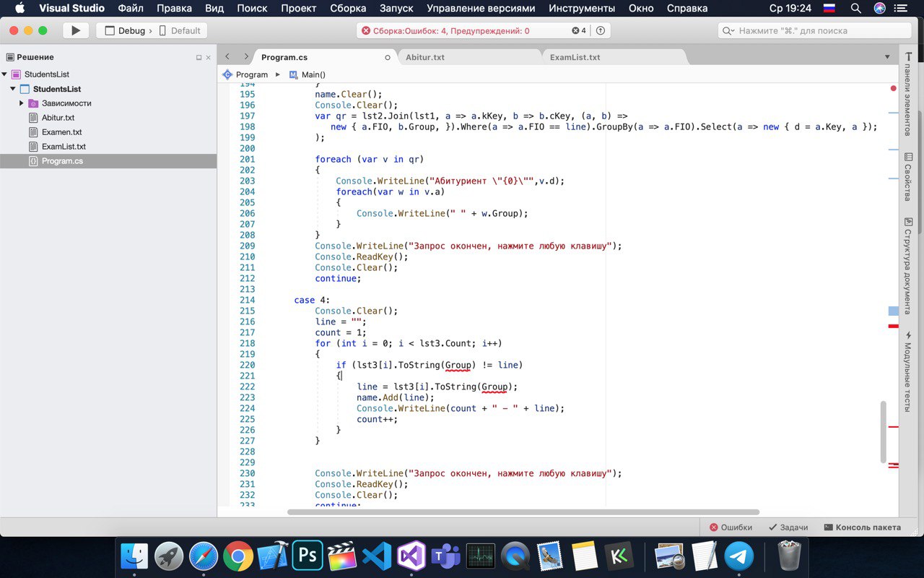Image resolution: width=924 pixels, height=578 pixels.
Task: Select Examen.txt in solution tree
Action: (61, 132)
